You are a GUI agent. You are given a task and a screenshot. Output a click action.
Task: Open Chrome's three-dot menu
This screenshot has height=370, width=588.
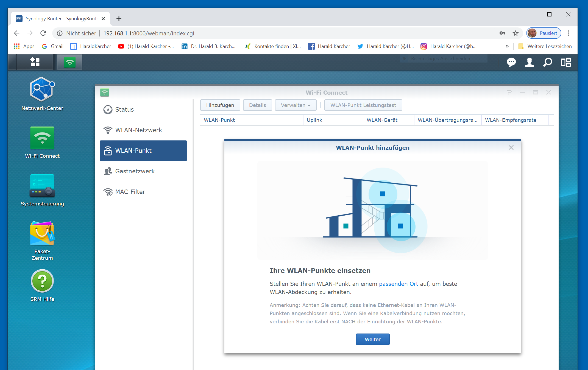click(x=569, y=33)
